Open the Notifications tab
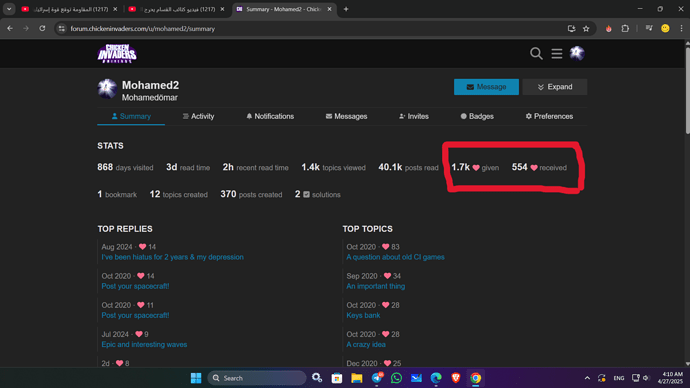The width and height of the screenshot is (690, 388). point(270,116)
